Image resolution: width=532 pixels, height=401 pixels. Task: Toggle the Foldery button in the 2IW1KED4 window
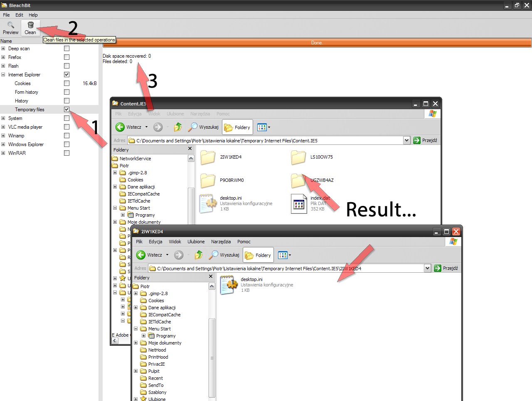(258, 255)
